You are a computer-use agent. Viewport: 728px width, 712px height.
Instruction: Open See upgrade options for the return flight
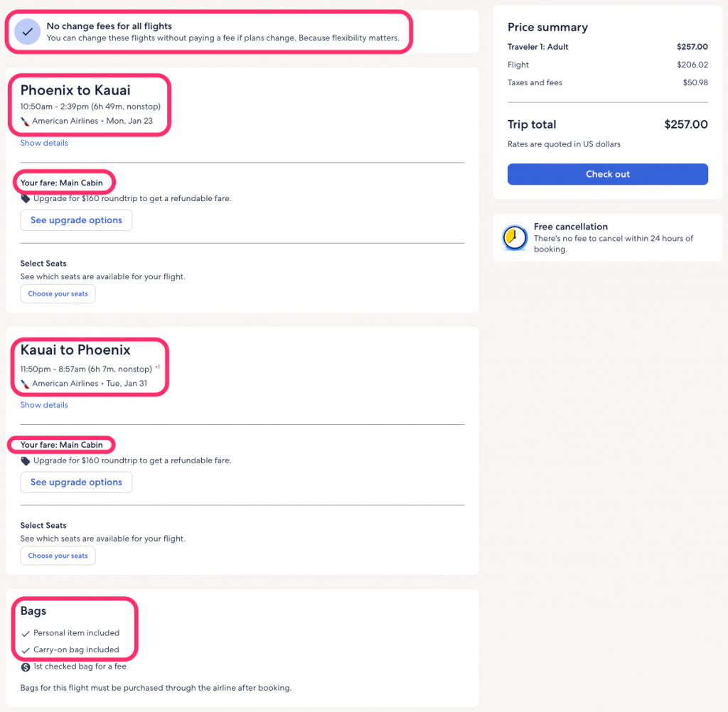[76, 482]
